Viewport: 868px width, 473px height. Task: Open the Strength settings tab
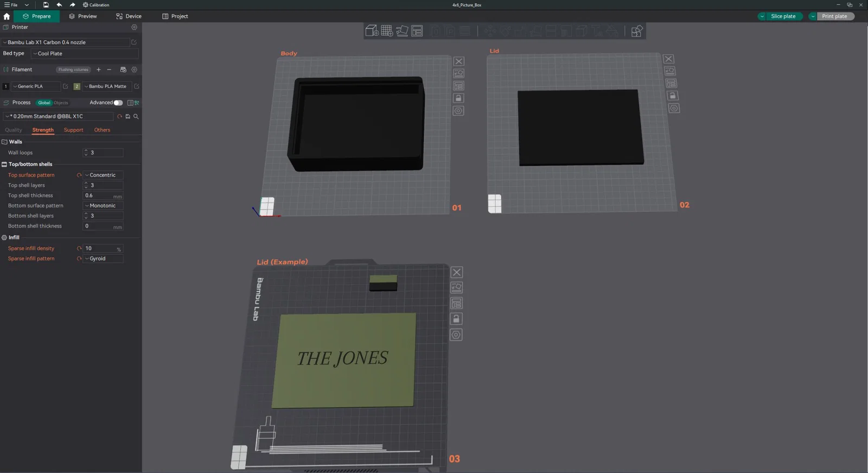43,130
